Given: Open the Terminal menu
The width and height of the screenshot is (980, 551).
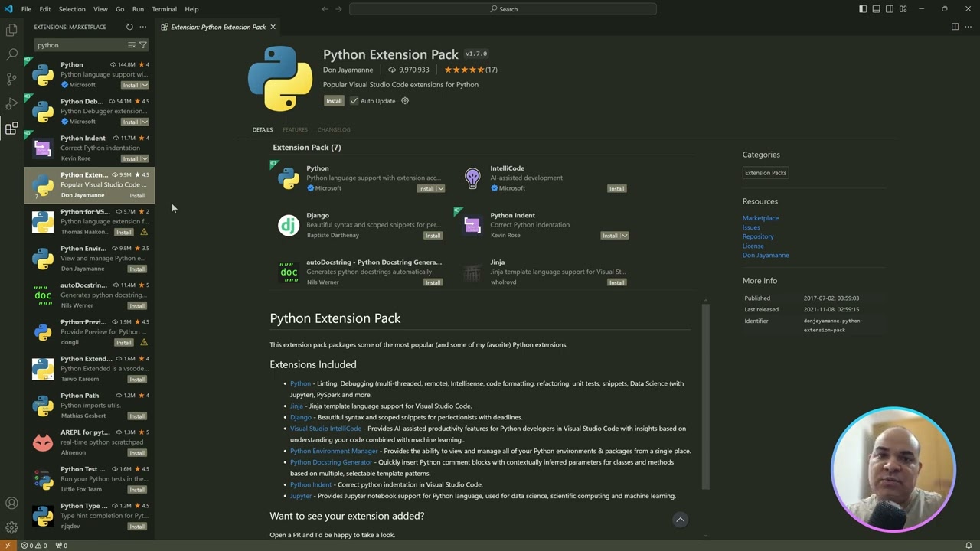Looking at the screenshot, I should (164, 9).
